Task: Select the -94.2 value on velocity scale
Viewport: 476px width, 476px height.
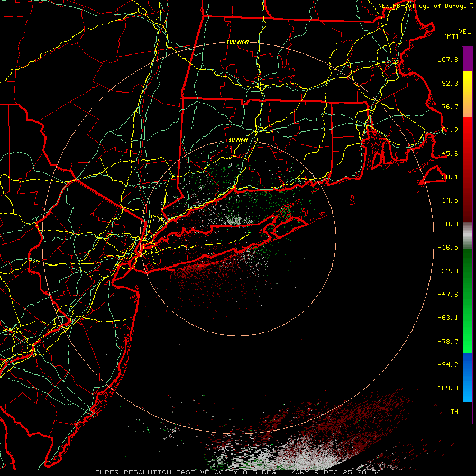Action: 448,364
